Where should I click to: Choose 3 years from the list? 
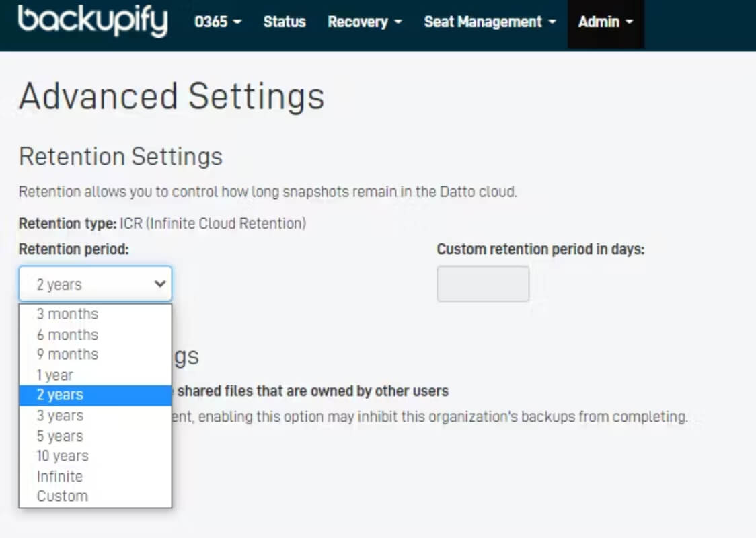pos(96,415)
